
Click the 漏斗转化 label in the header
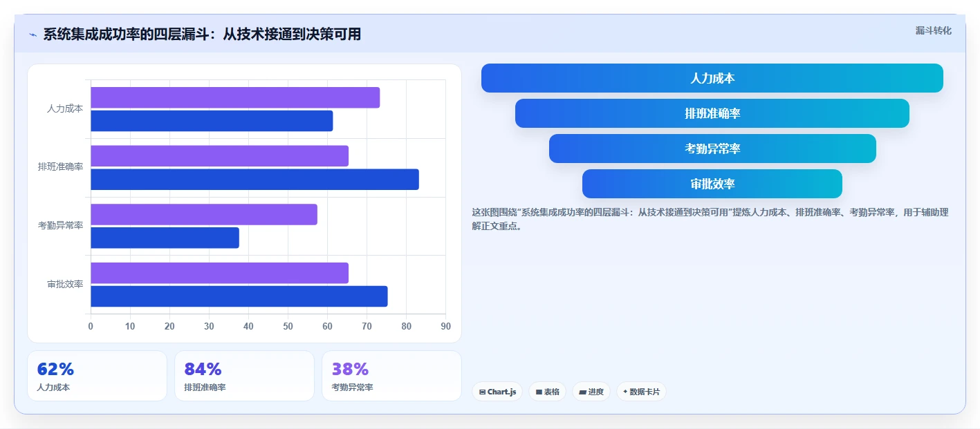coord(933,30)
